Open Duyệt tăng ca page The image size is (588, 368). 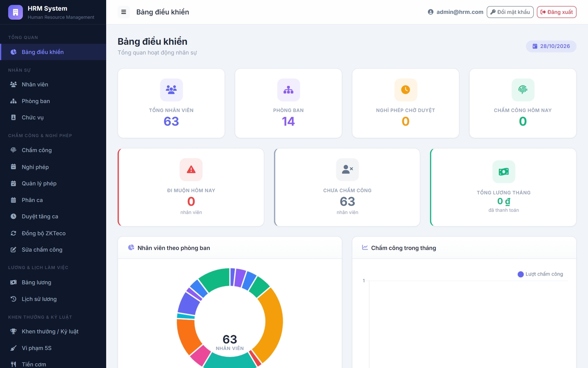pyautogui.click(x=53, y=216)
